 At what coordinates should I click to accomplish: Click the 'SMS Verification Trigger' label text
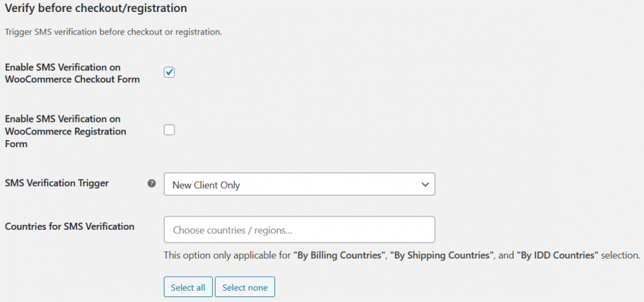57,183
